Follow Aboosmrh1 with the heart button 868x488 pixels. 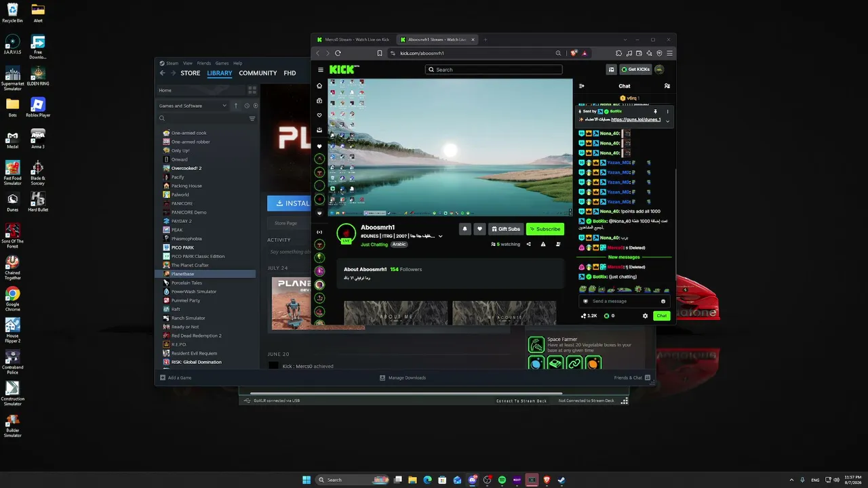tap(479, 229)
